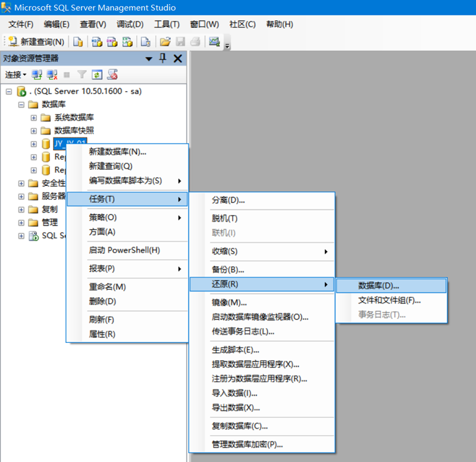Image resolution: width=476 pixels, height=462 pixels.
Task: Choose 备份(B)... from the tasks menu
Action: [x=228, y=270]
